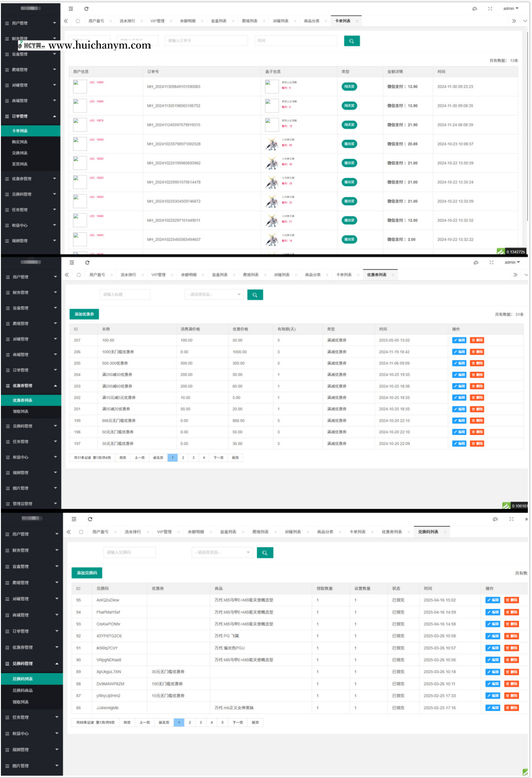Image resolution: width=532 pixels, height=778 pixels.
Task: Focus the 请输入订单号 order number input
Action: [206, 41]
